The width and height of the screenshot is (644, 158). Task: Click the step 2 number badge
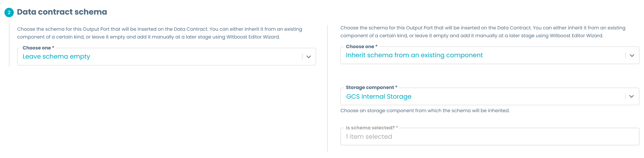pyautogui.click(x=9, y=12)
